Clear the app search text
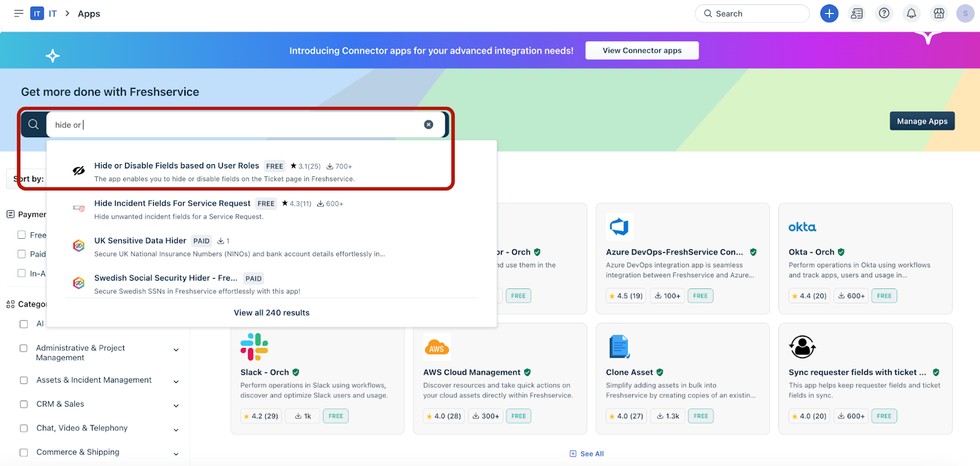 [429, 124]
